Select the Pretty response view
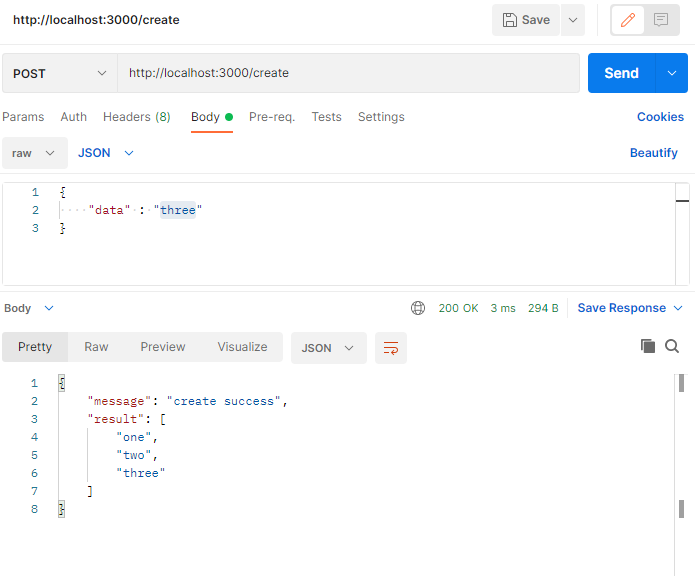 [x=35, y=347]
